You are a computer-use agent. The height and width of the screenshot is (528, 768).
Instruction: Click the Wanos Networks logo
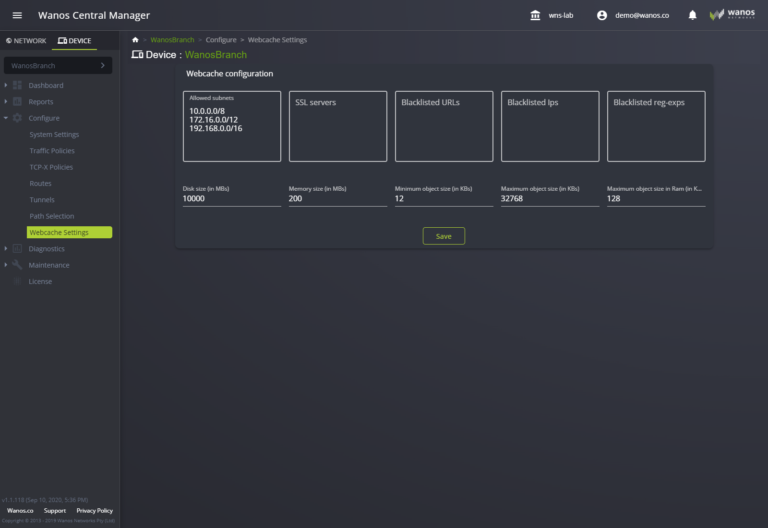click(x=731, y=15)
